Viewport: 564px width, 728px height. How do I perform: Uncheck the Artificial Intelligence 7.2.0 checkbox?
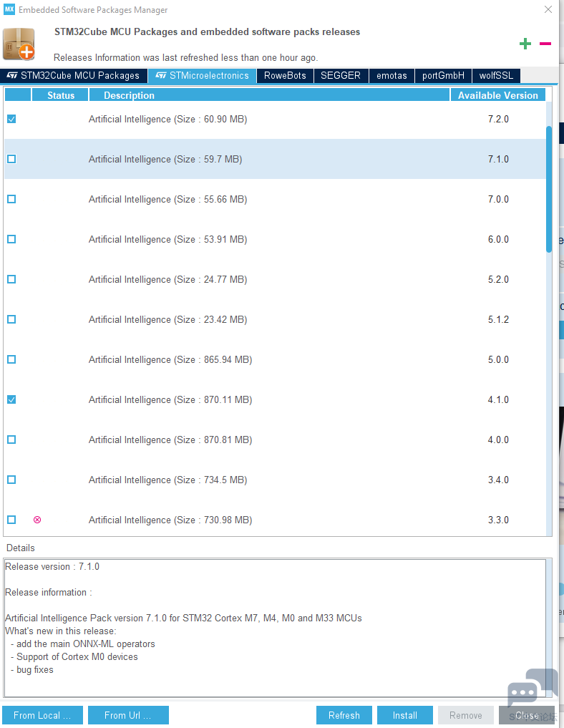pos(11,119)
